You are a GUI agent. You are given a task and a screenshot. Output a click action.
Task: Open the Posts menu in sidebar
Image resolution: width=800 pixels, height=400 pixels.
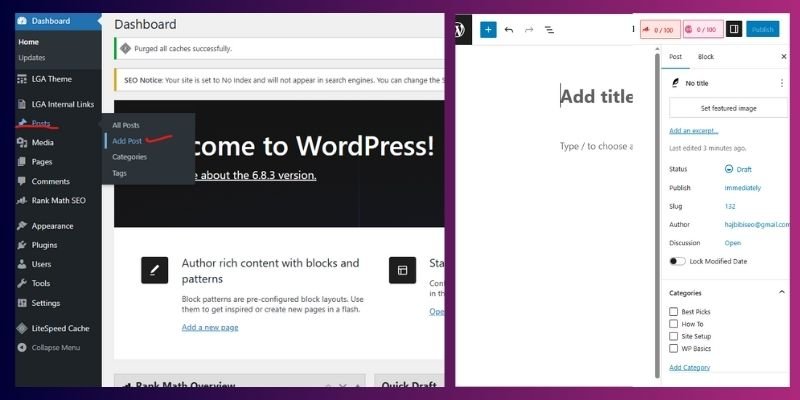click(x=41, y=123)
